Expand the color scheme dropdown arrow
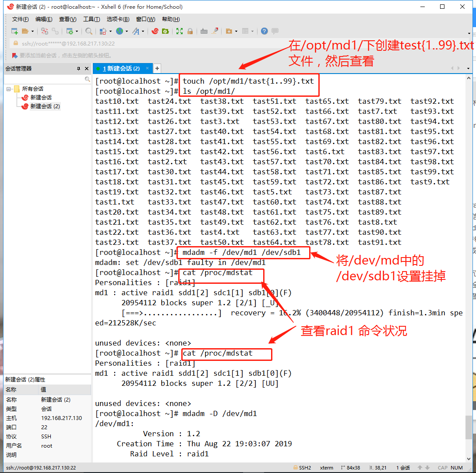 pyautogui.click(x=110, y=31)
